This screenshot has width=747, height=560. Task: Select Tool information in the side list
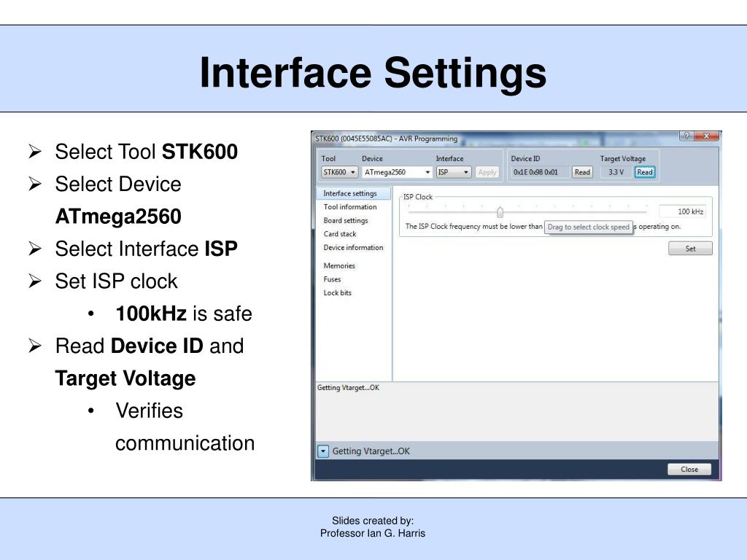point(350,206)
